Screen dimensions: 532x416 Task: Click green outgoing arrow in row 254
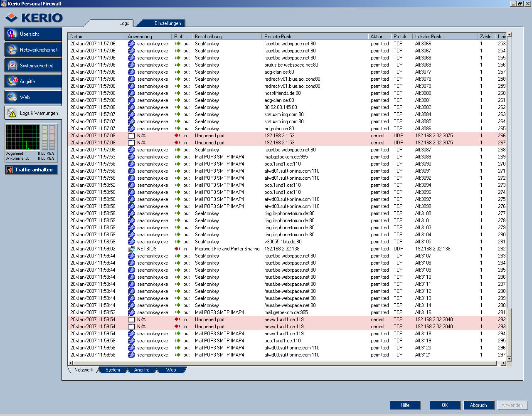(x=177, y=51)
